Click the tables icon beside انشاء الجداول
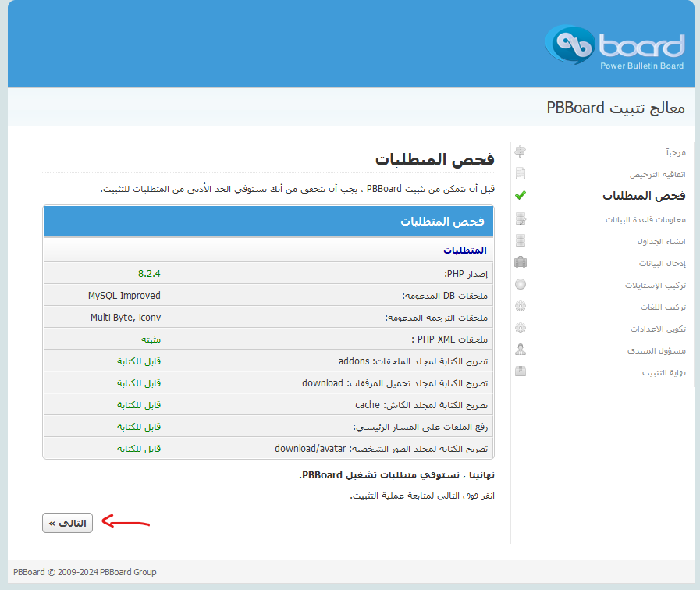The width and height of the screenshot is (700, 590). tap(520, 240)
